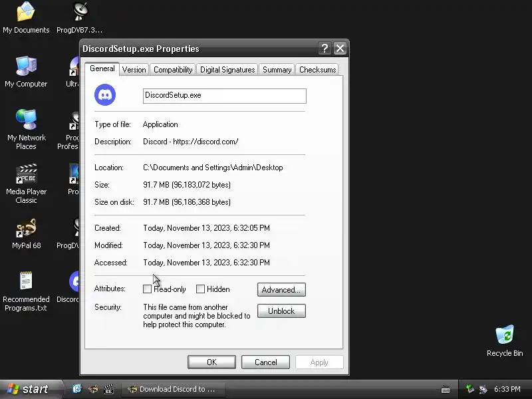This screenshot has width=532, height=399.
Task: Open the Summary tab
Action: pos(277,70)
